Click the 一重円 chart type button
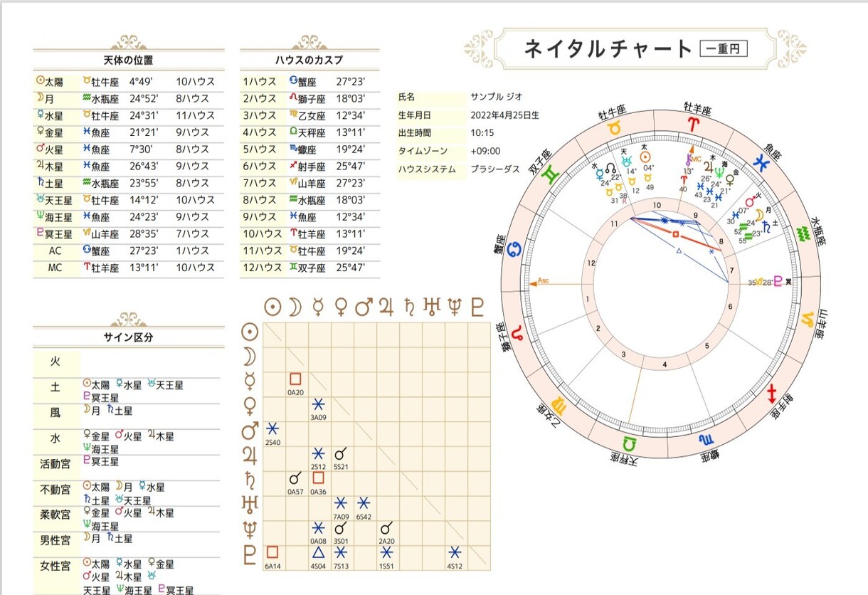Image resolution: width=868 pixels, height=595 pixels. 724,48
